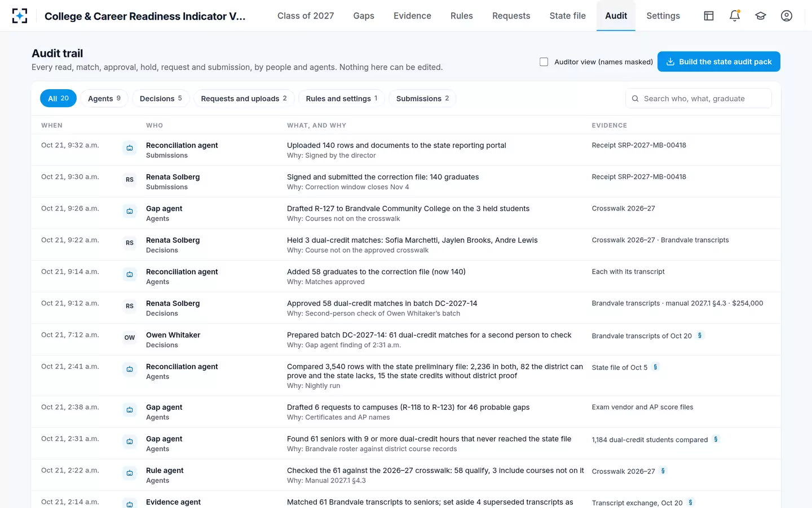
Task: Click the Evidence agent name in the 2:14 a.m. row
Action: pyautogui.click(x=173, y=502)
